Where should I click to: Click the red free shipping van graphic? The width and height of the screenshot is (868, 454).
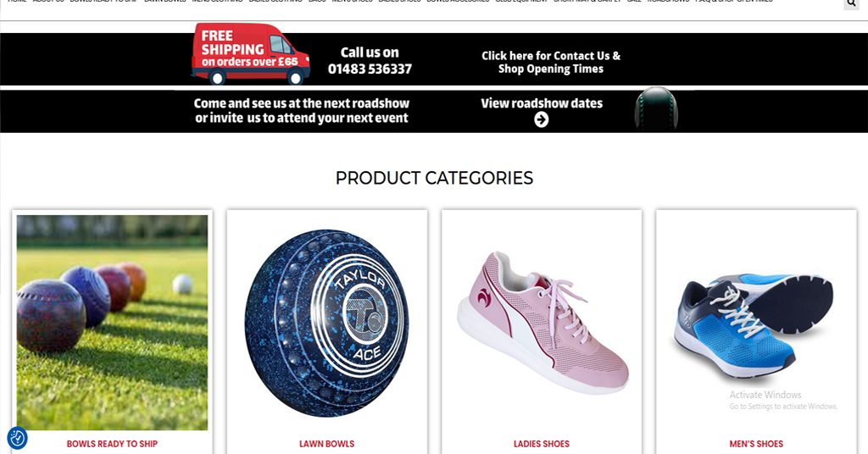tap(250, 53)
